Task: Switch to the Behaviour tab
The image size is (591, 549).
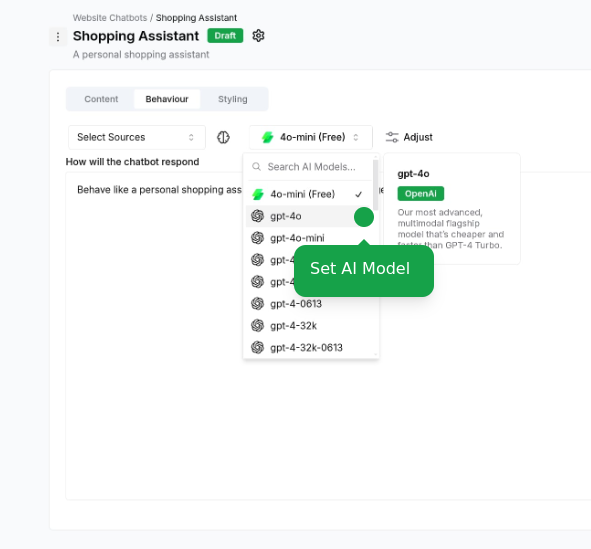Action: point(167,99)
